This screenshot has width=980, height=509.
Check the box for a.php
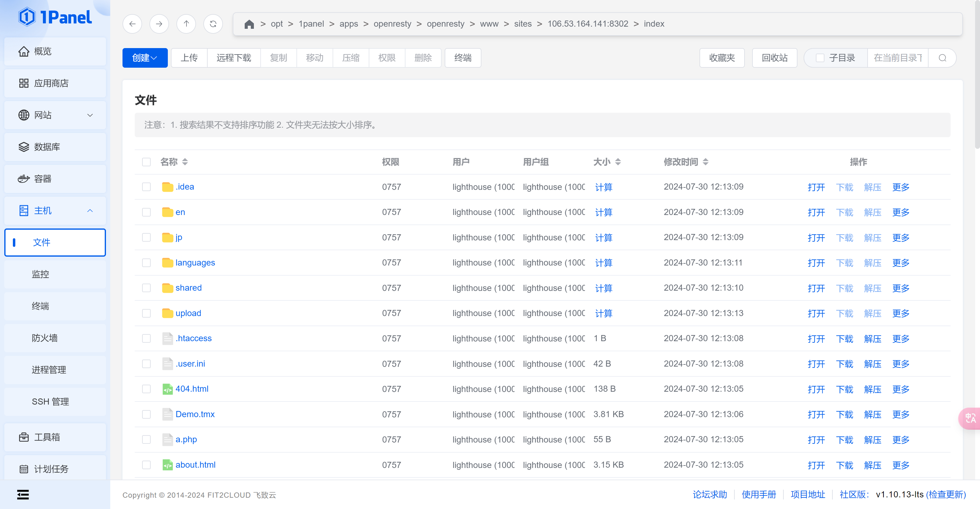146,439
